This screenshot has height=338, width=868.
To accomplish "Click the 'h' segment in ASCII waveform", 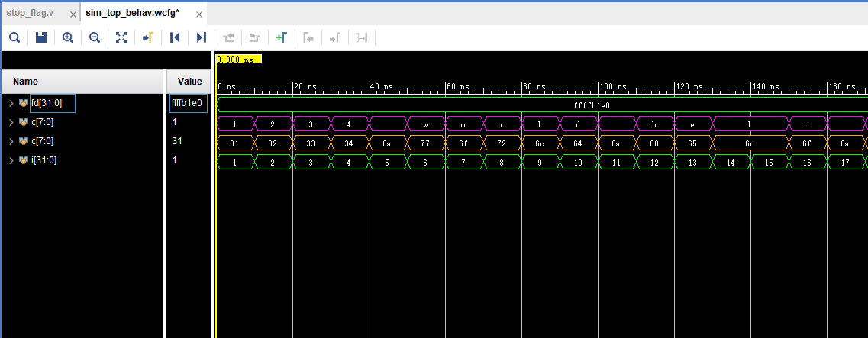I will [x=655, y=124].
